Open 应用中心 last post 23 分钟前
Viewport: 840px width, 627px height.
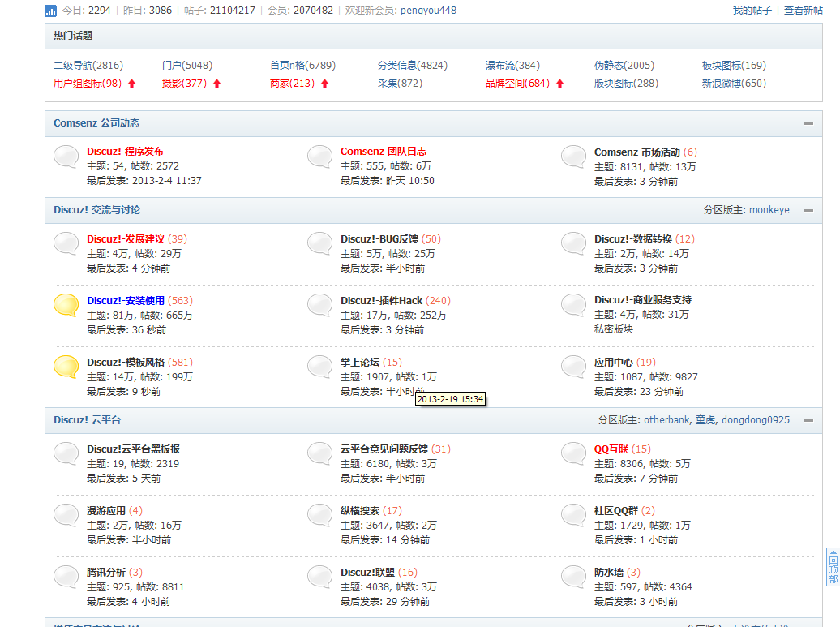coord(662,392)
